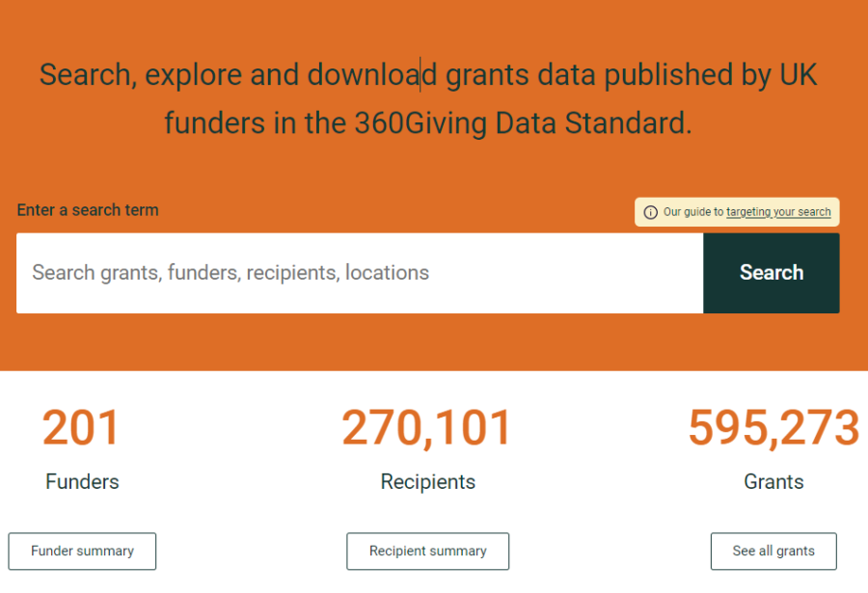Click the info icon beside the search guide
Screen dimensions: 868x593
pyautogui.click(x=650, y=212)
